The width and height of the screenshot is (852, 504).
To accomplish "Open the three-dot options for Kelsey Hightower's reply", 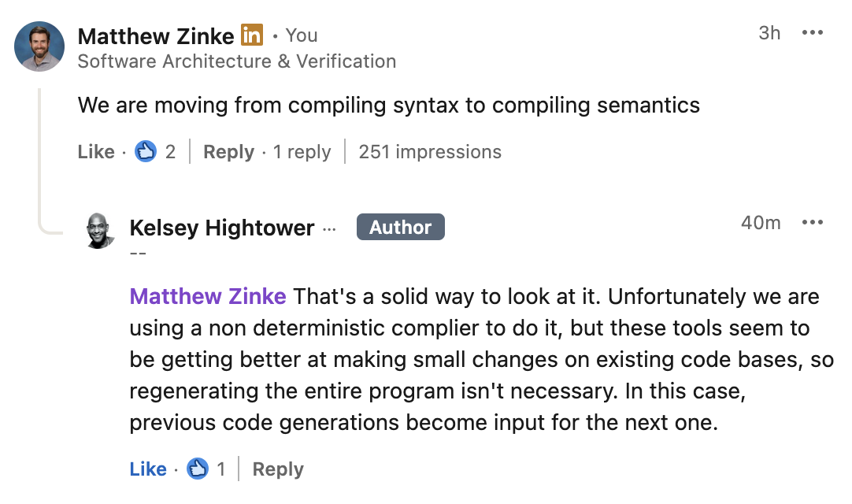I will 812,222.
